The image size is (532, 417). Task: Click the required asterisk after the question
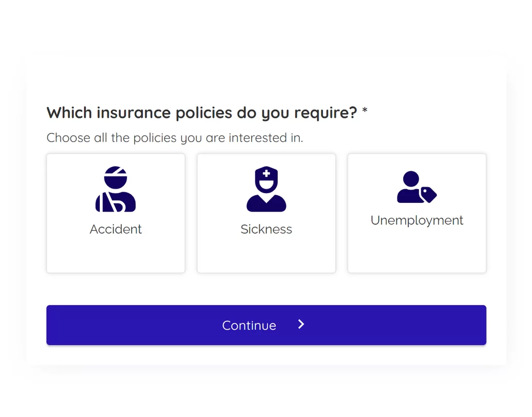[365, 110]
